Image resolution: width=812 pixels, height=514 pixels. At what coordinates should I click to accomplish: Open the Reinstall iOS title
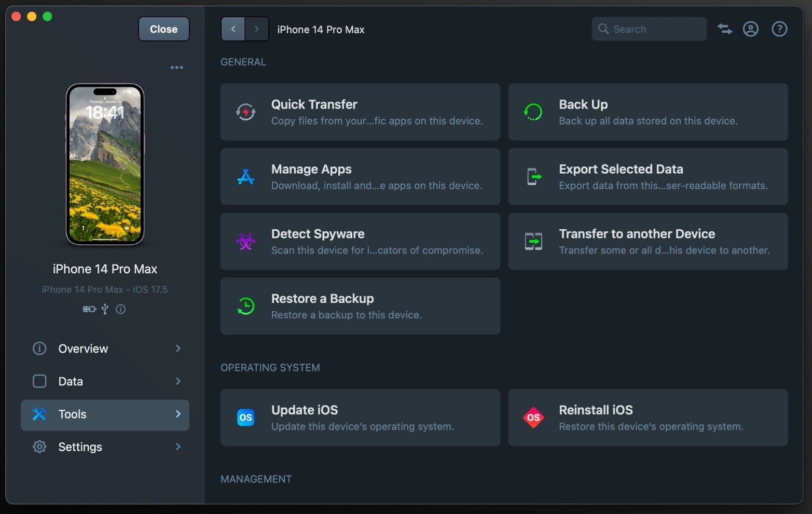click(596, 410)
